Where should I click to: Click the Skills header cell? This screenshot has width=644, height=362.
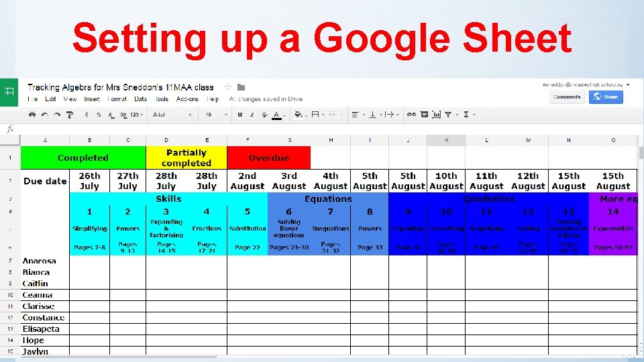(x=169, y=198)
